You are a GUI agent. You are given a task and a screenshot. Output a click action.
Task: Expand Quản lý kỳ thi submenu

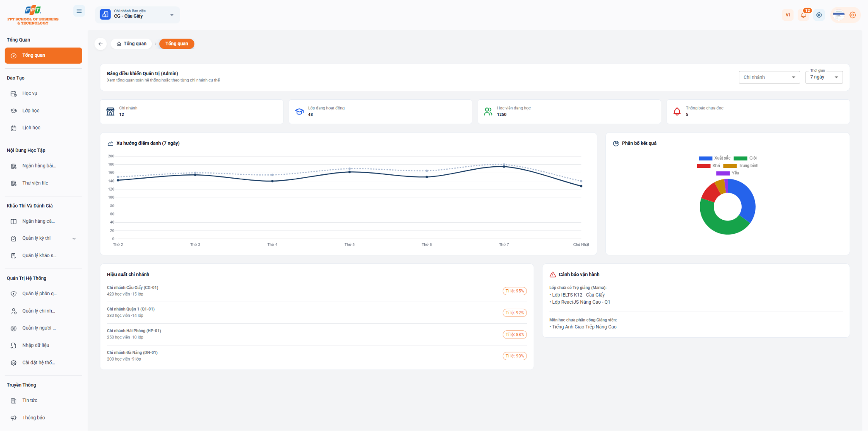coord(43,238)
